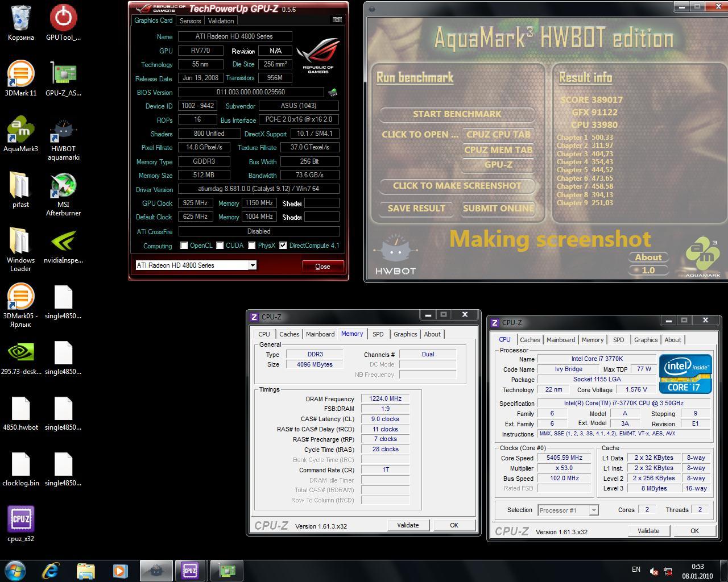The height and width of the screenshot is (582, 728).
Task: Click the About button in AquaMark
Action: pyautogui.click(x=648, y=257)
